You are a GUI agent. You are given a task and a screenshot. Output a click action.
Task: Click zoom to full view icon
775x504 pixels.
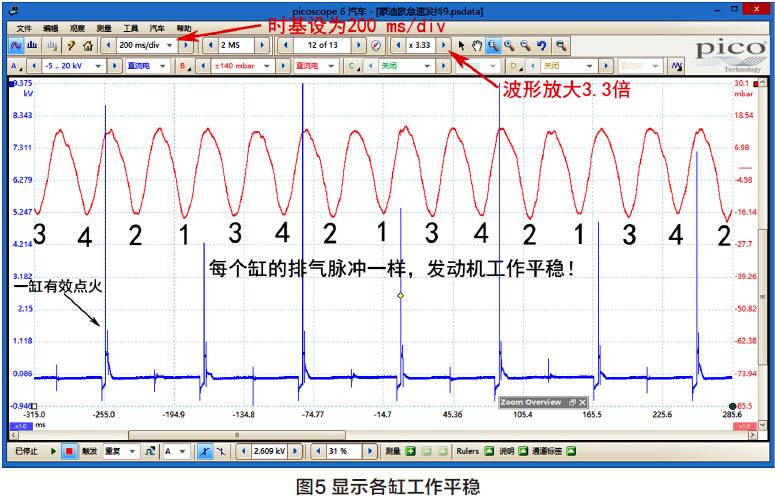(x=560, y=45)
